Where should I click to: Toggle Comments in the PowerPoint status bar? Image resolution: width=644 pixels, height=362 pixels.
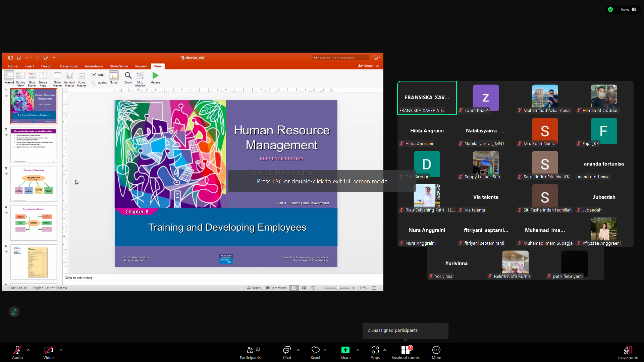point(276,288)
